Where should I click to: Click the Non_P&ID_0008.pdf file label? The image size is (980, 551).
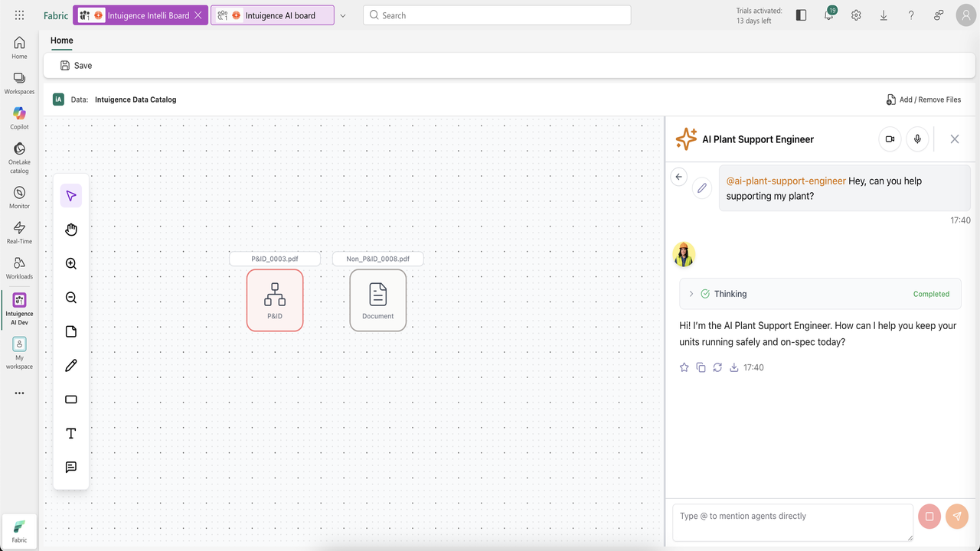click(378, 259)
